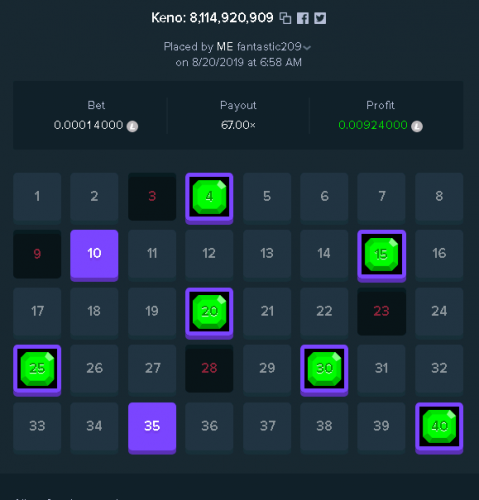Share bet on Twitter

click(x=320, y=18)
